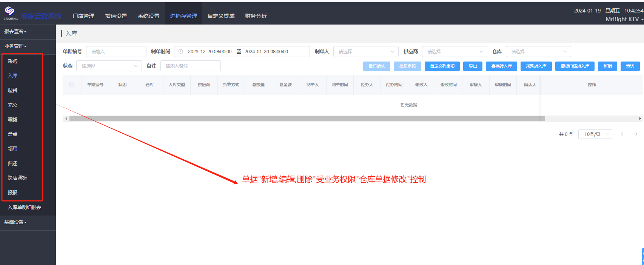Open the 财务分析 top menu

(256, 16)
